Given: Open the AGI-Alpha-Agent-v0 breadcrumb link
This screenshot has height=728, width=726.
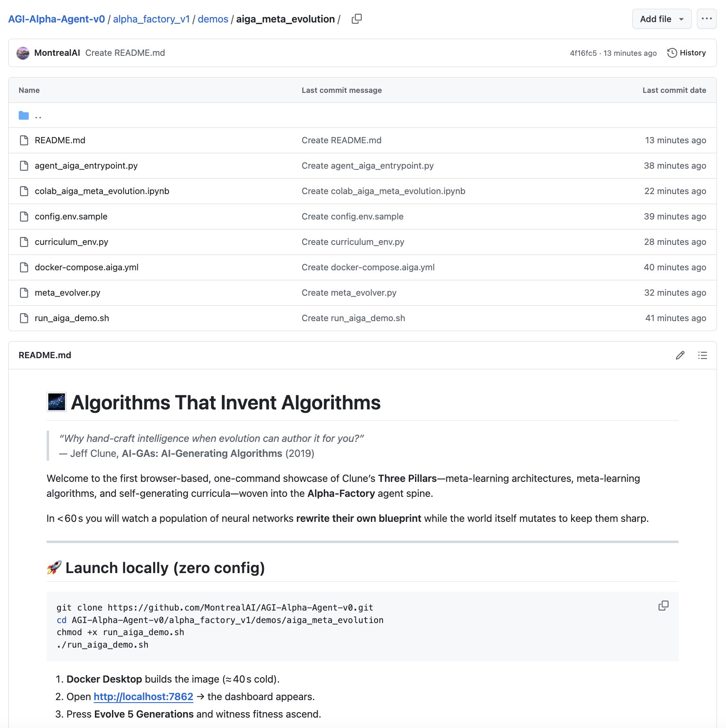Looking at the screenshot, I should (57, 19).
